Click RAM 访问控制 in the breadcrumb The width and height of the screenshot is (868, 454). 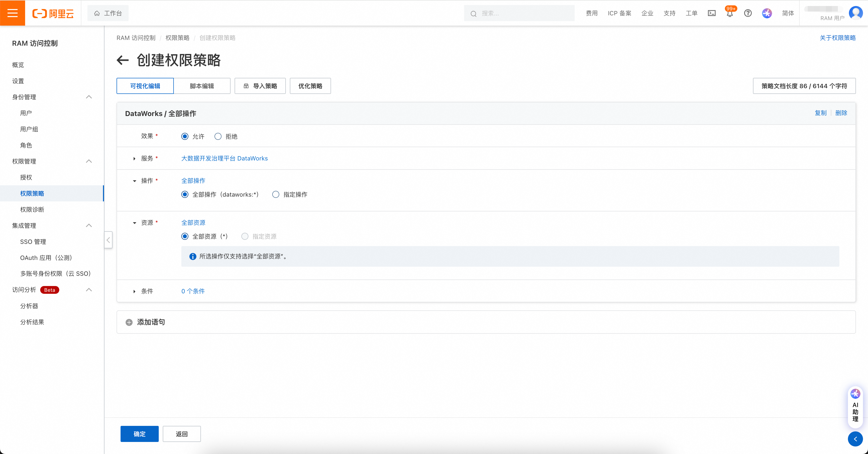click(136, 38)
